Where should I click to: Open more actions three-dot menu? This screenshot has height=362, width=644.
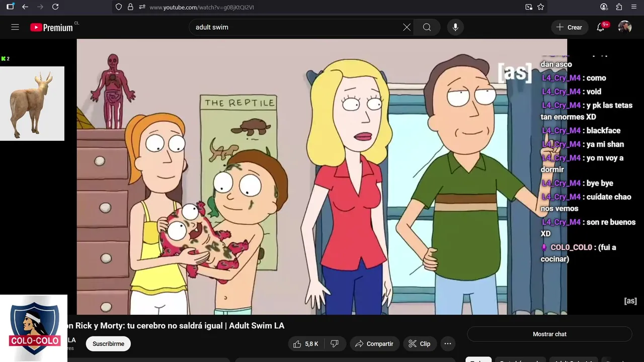point(448,344)
